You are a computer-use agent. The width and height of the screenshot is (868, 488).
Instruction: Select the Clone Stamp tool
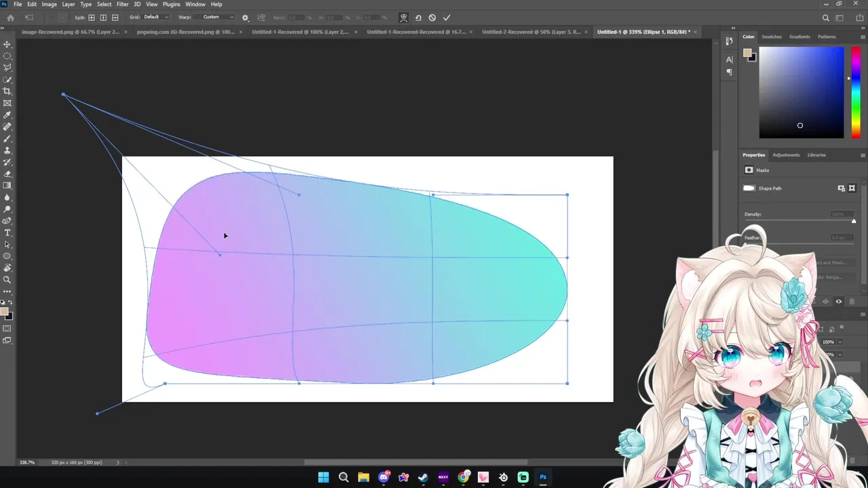click(7, 150)
